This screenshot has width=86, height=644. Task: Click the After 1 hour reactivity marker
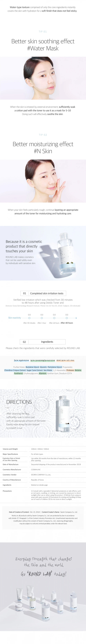click(x=42, y=318)
